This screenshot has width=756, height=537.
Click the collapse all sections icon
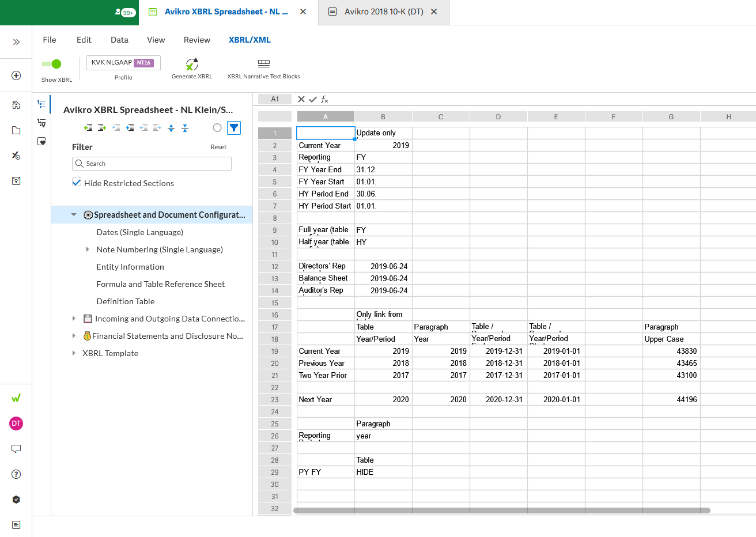click(185, 128)
